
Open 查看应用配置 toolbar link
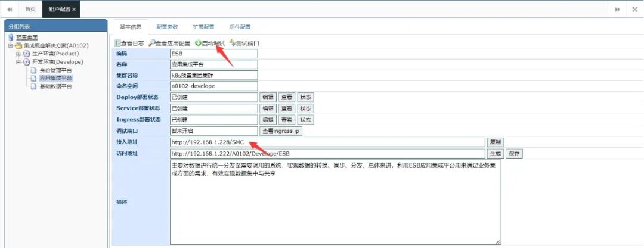pyautogui.click(x=172, y=43)
